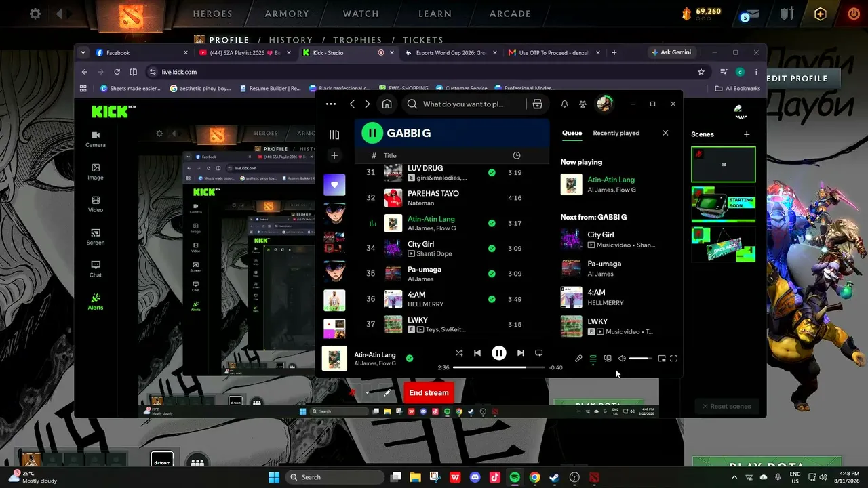Image resolution: width=868 pixels, height=488 pixels.
Task: Open the Spotify profile avatar
Action: [604, 104]
